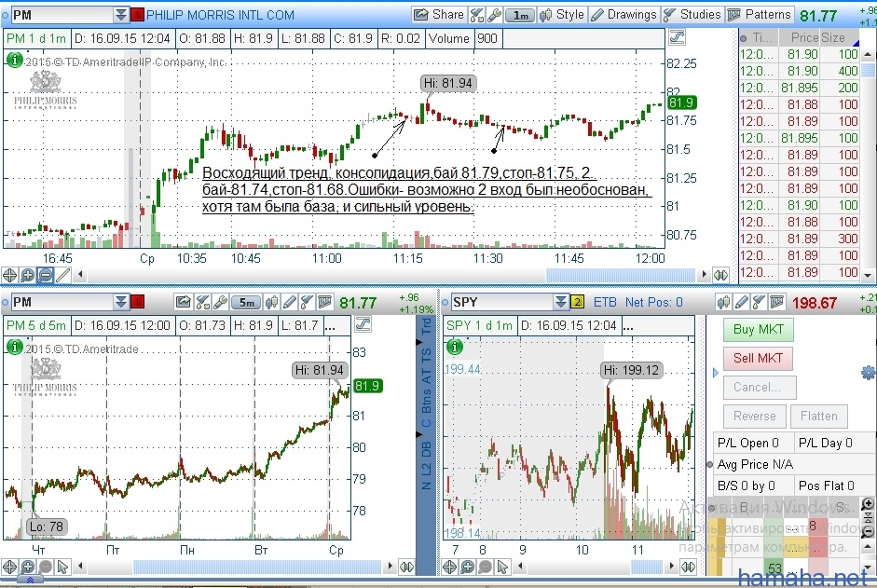The height and width of the screenshot is (588, 877).
Task: Open the patterns icon on the SPY chart
Action: (776, 303)
